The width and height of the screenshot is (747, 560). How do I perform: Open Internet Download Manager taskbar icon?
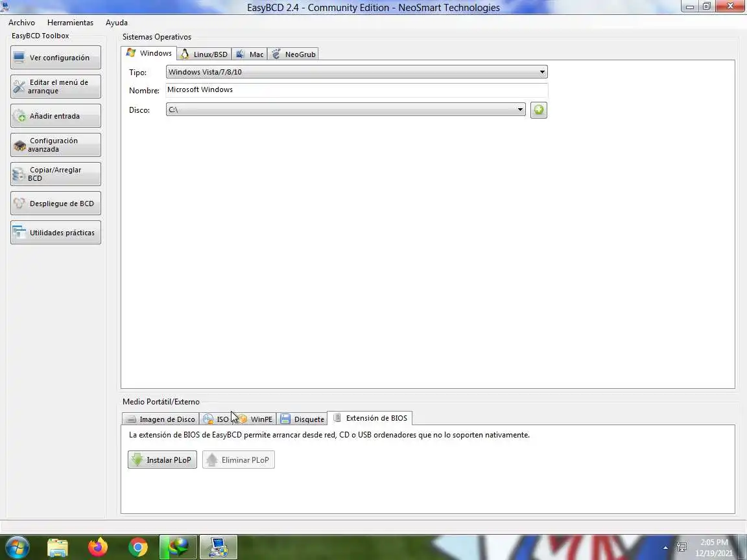(178, 547)
